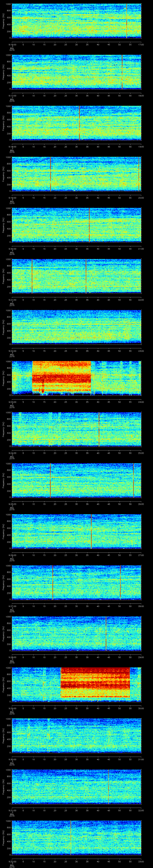Click the 33:00 end time label

point(141,861)
